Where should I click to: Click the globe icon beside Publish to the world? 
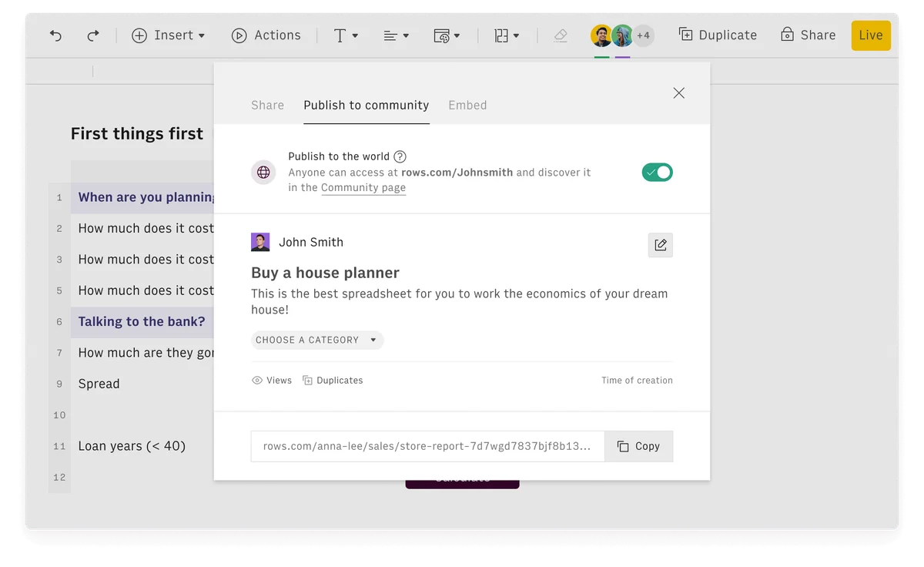[x=263, y=172]
